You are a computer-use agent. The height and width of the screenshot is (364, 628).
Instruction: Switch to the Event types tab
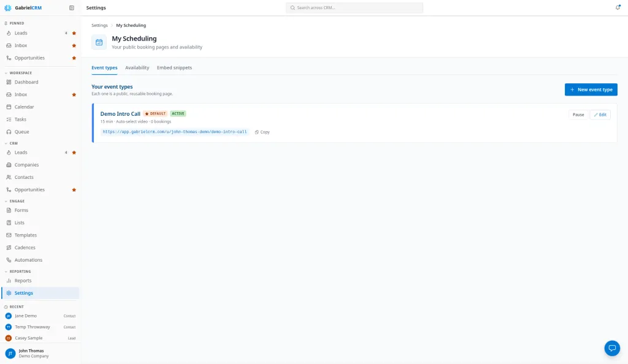(104, 67)
